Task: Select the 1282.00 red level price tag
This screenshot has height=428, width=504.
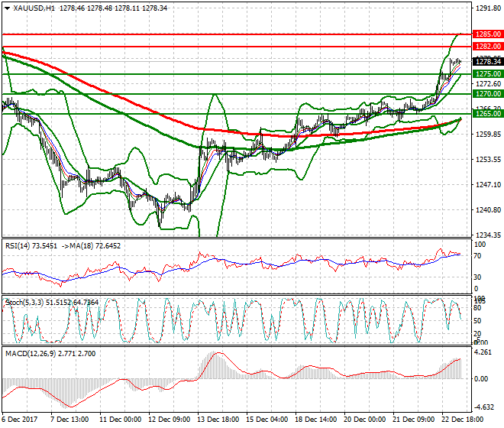Action: click(x=486, y=47)
